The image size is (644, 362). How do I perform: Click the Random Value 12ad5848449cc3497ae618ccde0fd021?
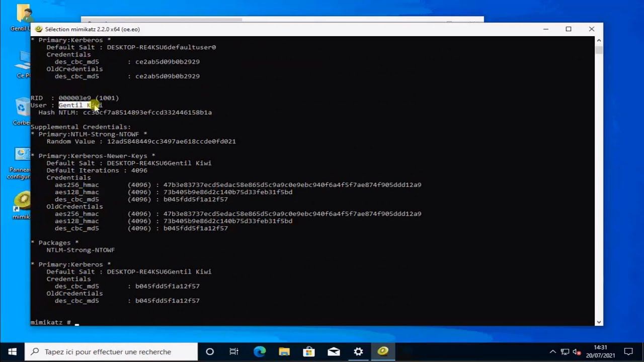[x=172, y=142]
